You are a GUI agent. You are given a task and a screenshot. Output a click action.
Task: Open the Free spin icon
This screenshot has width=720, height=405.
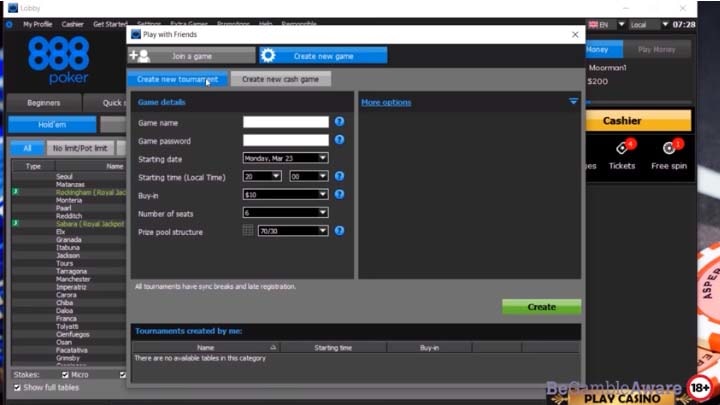tap(669, 155)
